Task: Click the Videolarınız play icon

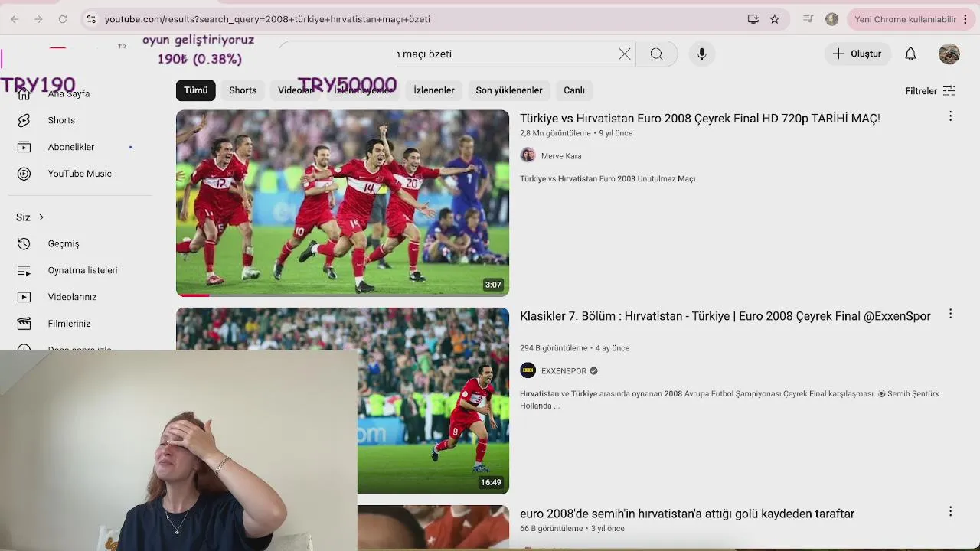Action: [x=24, y=297]
